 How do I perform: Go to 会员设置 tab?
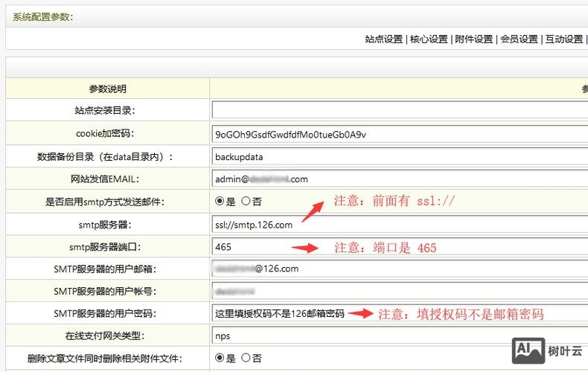click(x=519, y=39)
